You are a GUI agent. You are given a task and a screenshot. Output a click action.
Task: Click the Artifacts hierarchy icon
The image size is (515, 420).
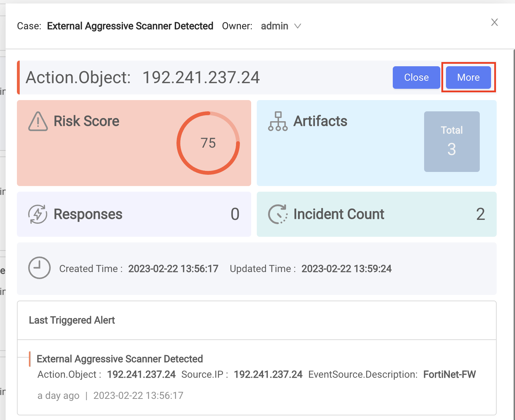278,121
